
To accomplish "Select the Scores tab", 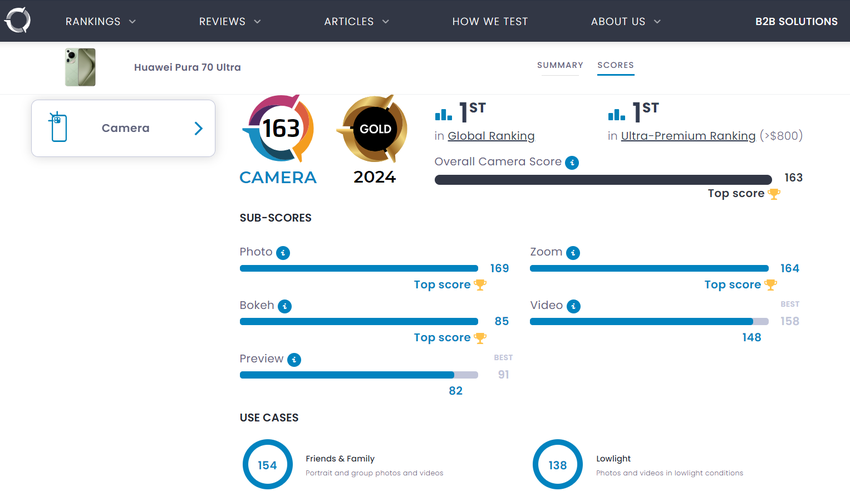I will 615,66.
